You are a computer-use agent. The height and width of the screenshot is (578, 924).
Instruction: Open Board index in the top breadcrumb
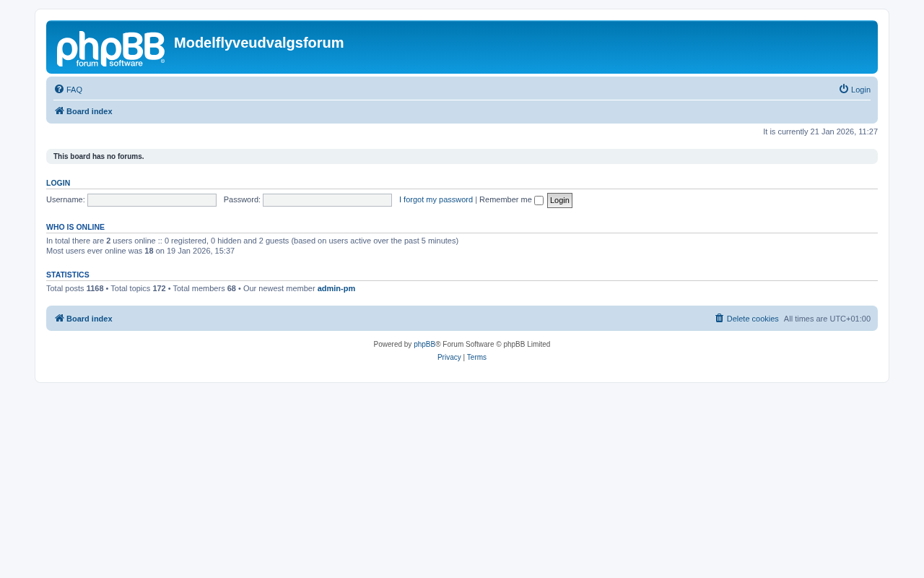(84, 111)
